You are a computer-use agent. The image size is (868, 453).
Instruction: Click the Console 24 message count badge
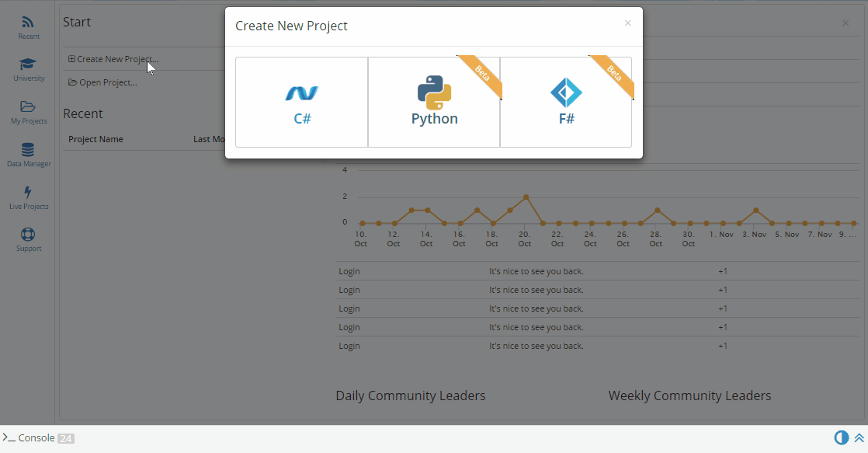point(66,438)
